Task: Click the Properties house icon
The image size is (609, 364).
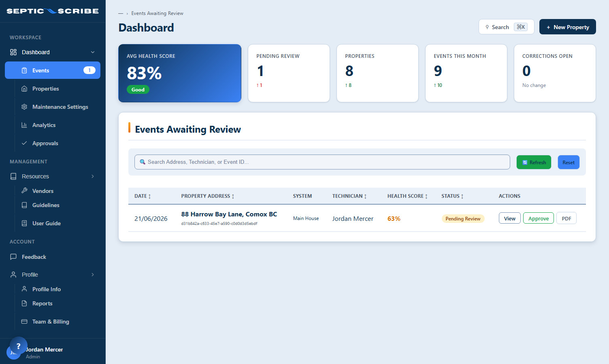Action: pos(24,89)
